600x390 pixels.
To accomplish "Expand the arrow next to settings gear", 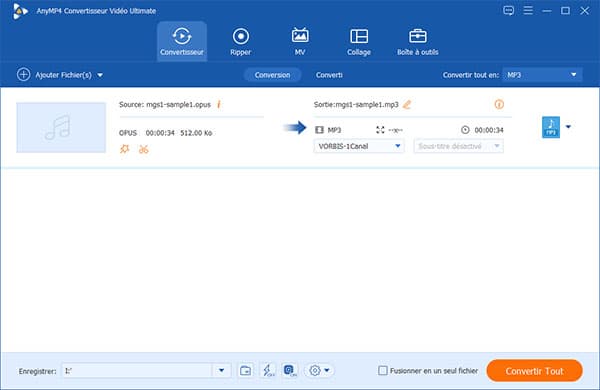I will pos(327,370).
